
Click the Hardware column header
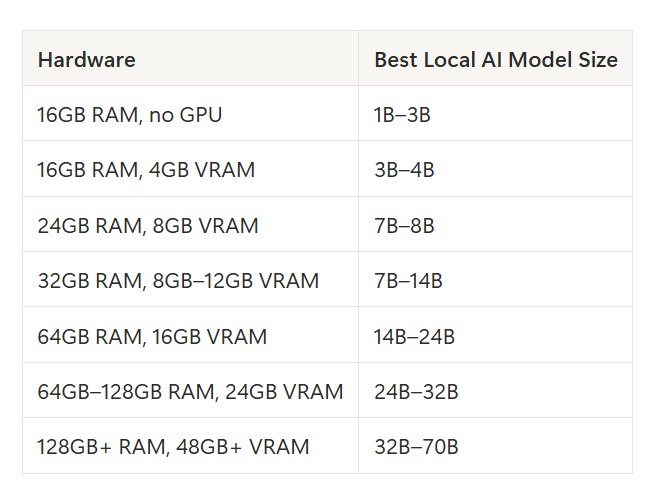[x=190, y=58]
